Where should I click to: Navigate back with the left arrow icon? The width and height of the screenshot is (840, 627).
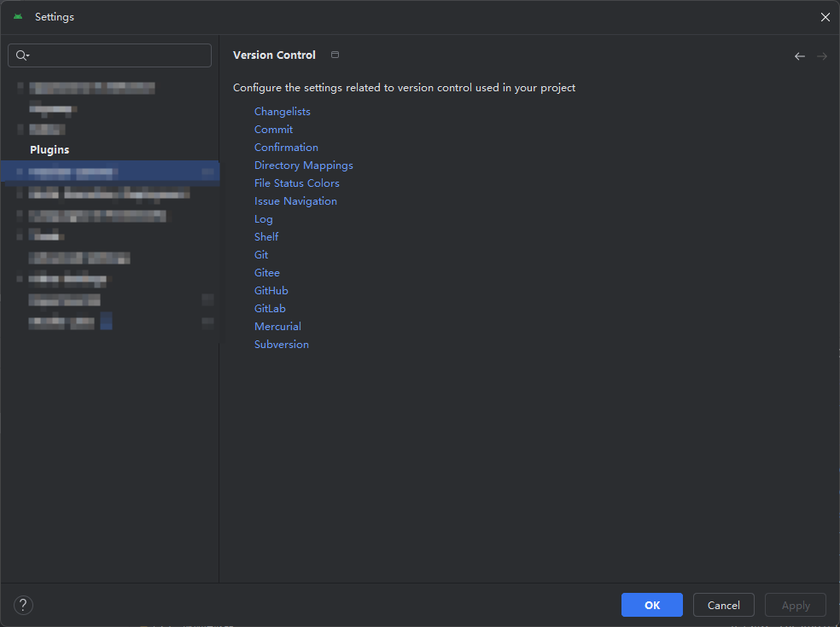(x=800, y=55)
